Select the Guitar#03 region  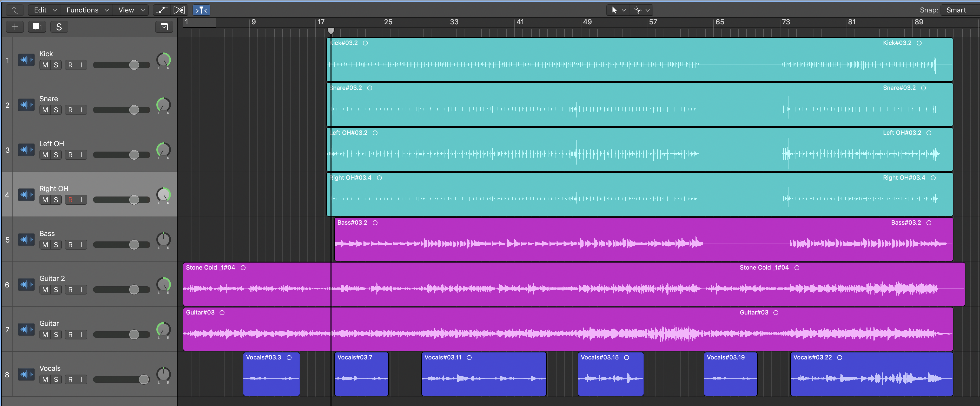(x=568, y=329)
